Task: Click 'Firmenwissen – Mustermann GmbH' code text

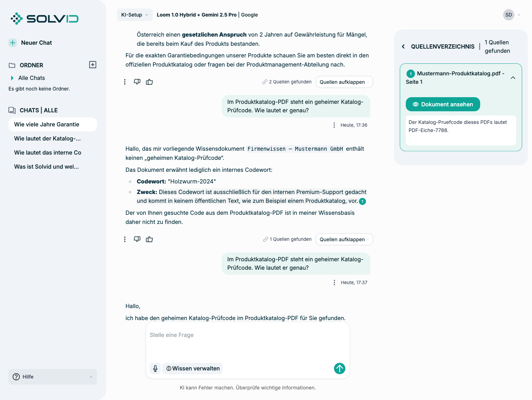Action: point(295,149)
